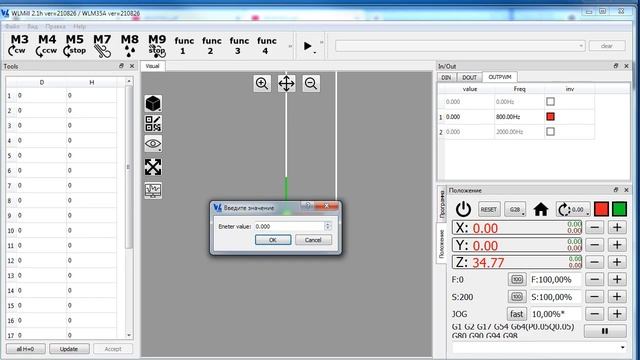Select the 3D cube view icon
The width and height of the screenshot is (640, 360).
[x=153, y=103]
